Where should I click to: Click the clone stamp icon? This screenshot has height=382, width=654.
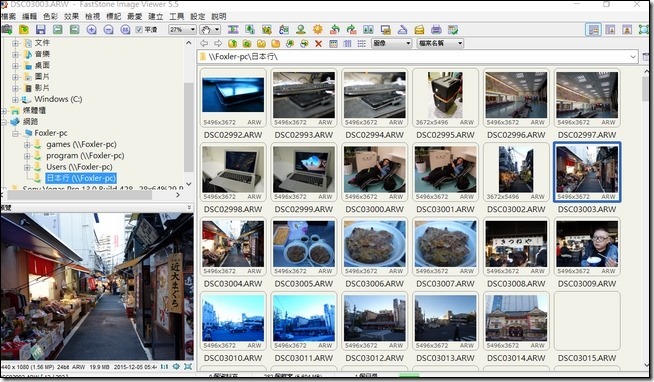(x=301, y=30)
